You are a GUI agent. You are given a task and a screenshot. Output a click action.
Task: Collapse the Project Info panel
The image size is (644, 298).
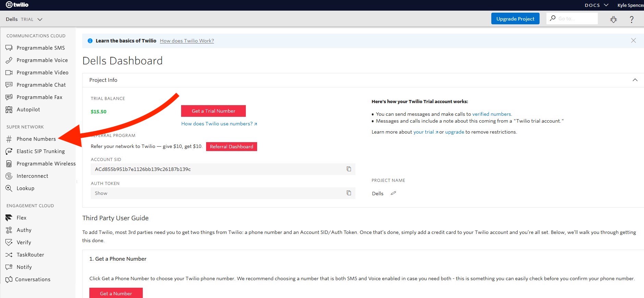(x=635, y=80)
